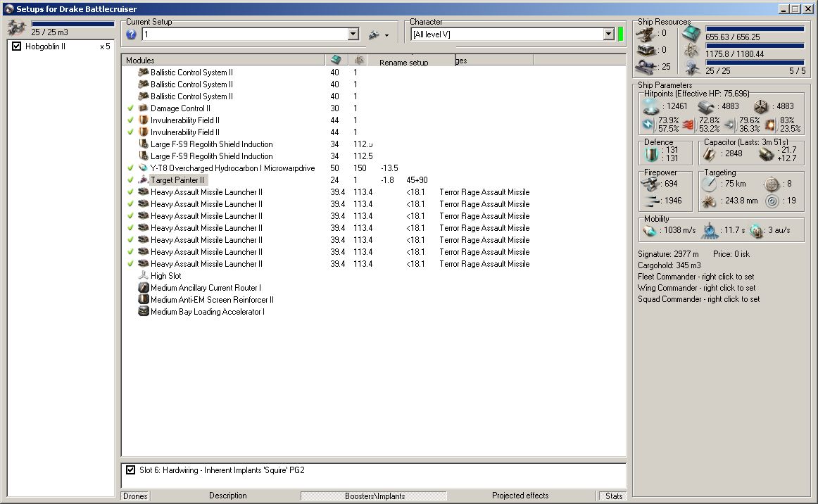Toggle the Target Painter II active checkmark
The width and height of the screenshot is (818, 504).
click(130, 180)
